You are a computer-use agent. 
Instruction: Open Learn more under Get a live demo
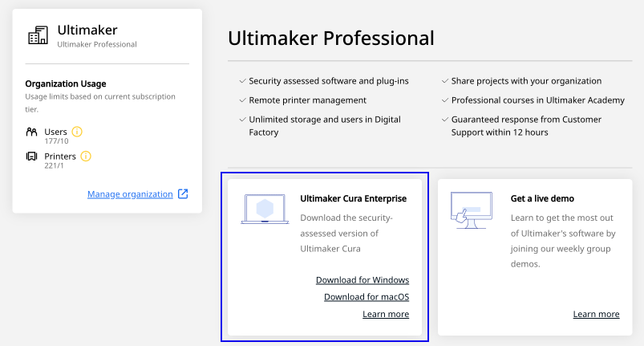pos(596,314)
